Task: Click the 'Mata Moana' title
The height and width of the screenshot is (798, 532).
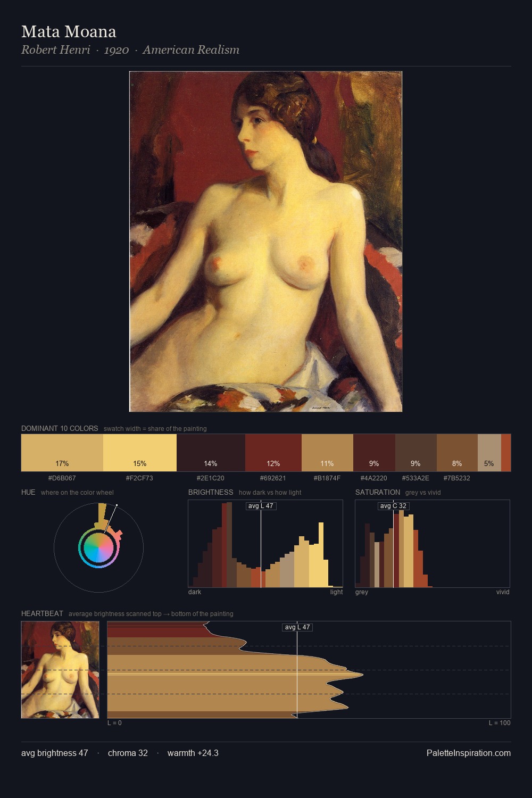Action: click(x=69, y=31)
